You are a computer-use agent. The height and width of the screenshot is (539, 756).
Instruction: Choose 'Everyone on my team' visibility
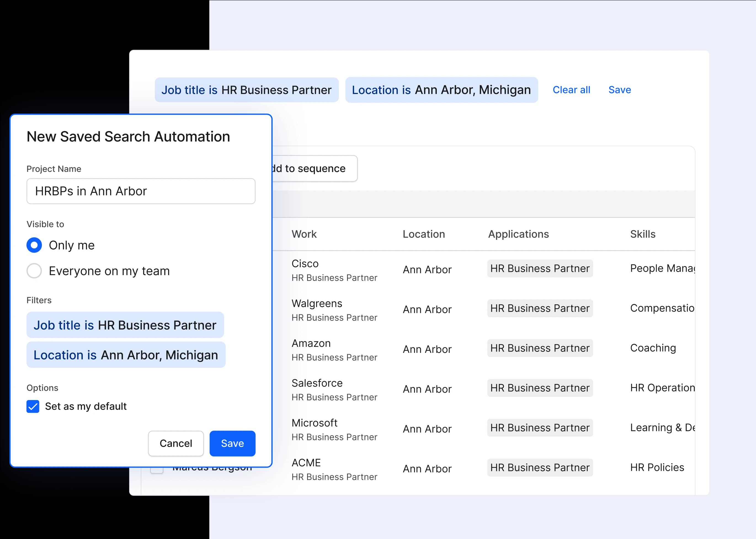[x=34, y=271]
